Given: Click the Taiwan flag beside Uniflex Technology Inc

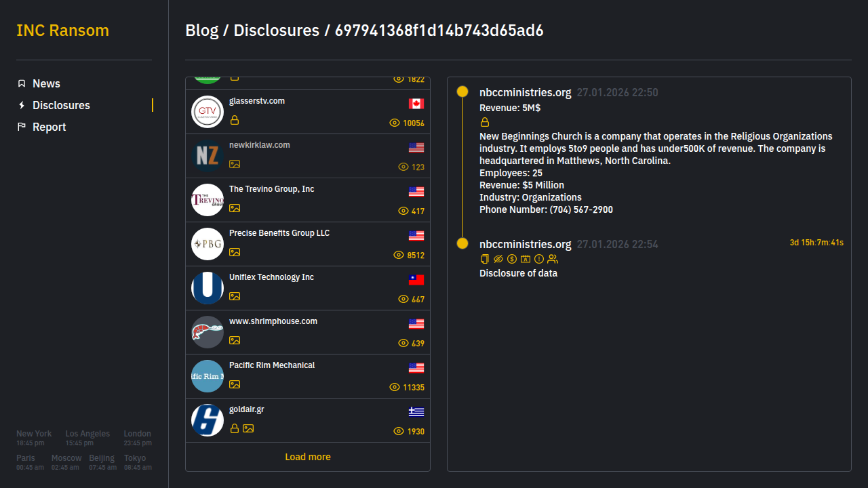Looking at the screenshot, I should (416, 280).
